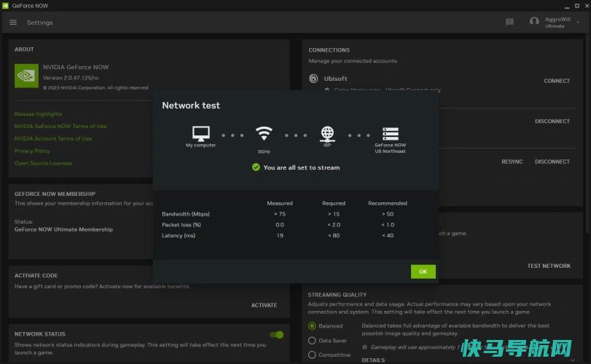Click the 5GHz Wi-Fi icon

[264, 133]
